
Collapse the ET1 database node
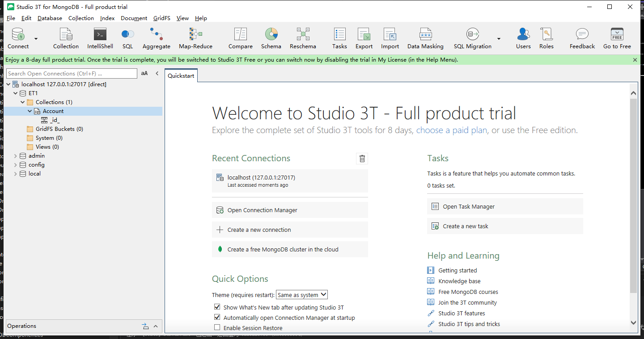(16, 93)
